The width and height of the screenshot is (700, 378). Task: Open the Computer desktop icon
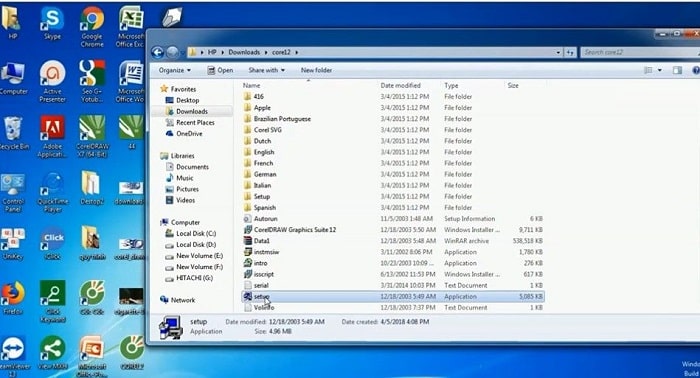pyautogui.click(x=13, y=79)
